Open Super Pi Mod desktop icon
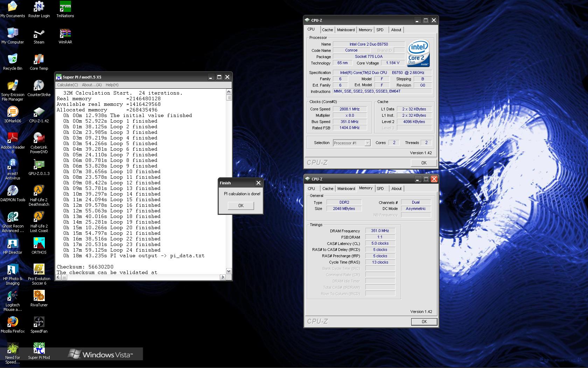Image resolution: width=588 pixels, height=368 pixels. pyautogui.click(x=39, y=351)
